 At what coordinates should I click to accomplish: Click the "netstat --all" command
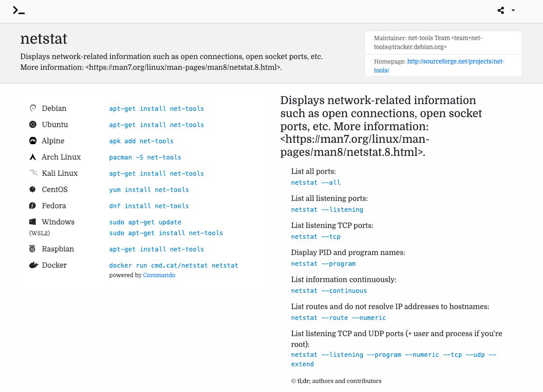pos(316,182)
